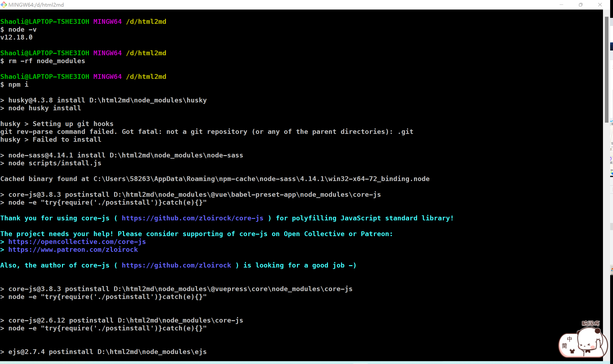The image size is (613, 364).
Task: Click the 'npm i' command line
Action: [18, 85]
